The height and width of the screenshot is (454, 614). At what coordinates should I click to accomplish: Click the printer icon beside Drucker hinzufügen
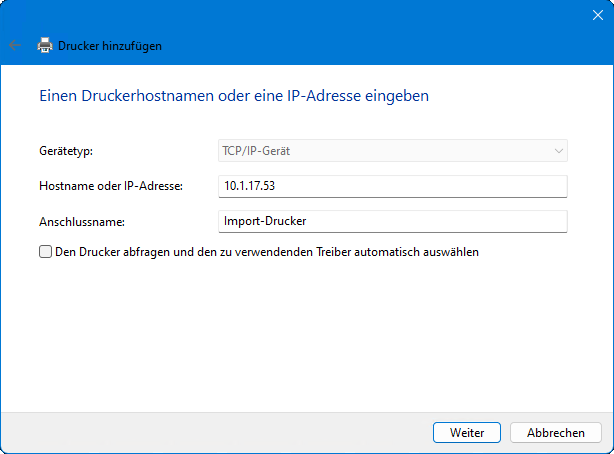pyautogui.click(x=45, y=45)
